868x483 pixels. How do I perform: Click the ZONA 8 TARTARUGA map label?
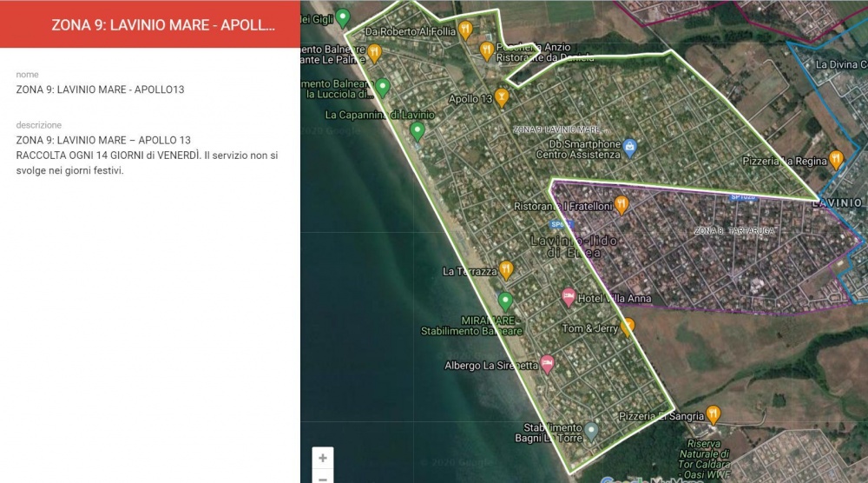coord(734,231)
